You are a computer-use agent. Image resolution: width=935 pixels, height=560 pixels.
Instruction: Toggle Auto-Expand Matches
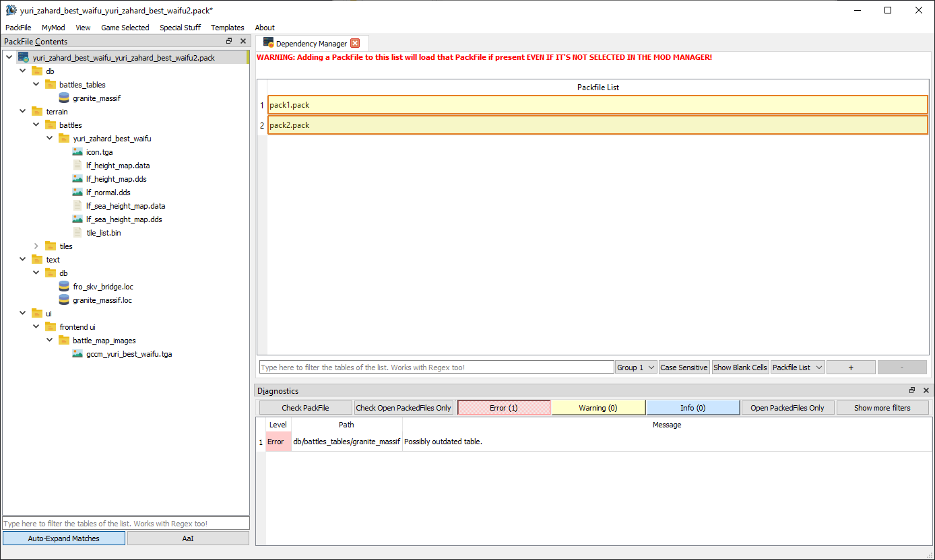[x=64, y=538]
